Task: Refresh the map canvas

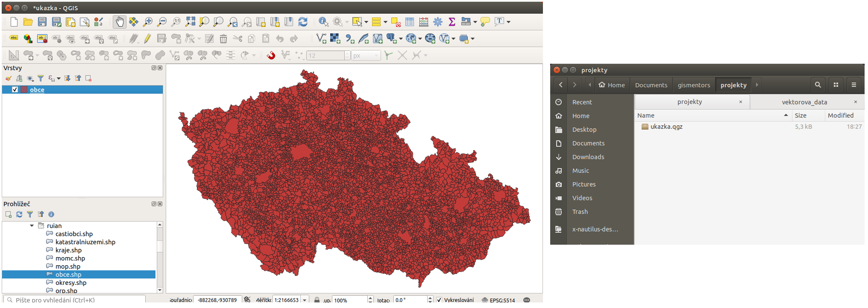Action: click(303, 22)
